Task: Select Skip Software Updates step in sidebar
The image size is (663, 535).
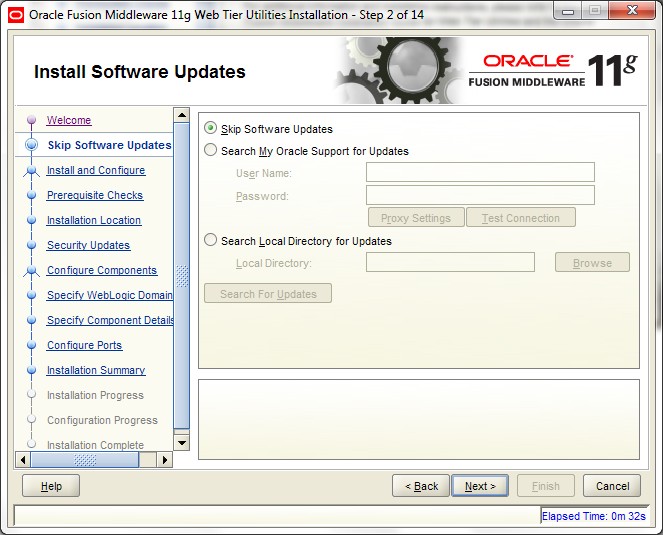Action: [110, 145]
